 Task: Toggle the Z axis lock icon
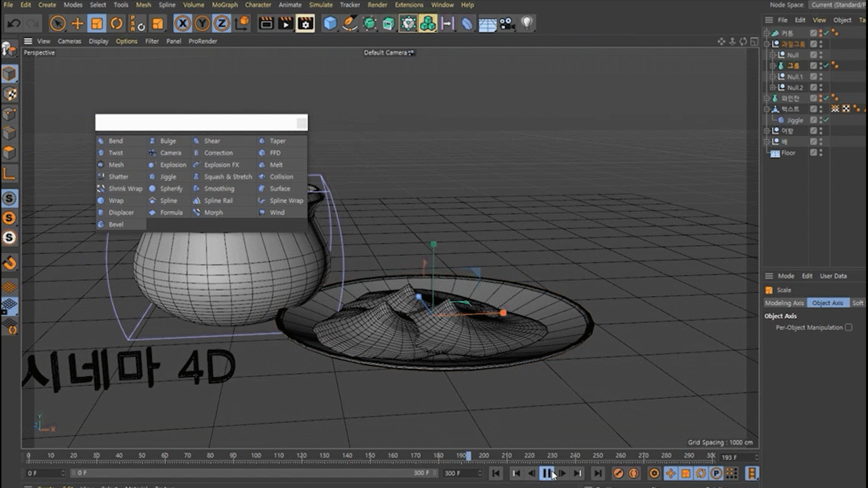222,24
